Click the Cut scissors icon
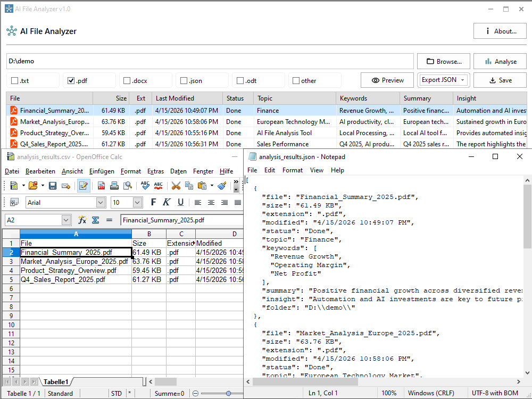 pyautogui.click(x=176, y=186)
